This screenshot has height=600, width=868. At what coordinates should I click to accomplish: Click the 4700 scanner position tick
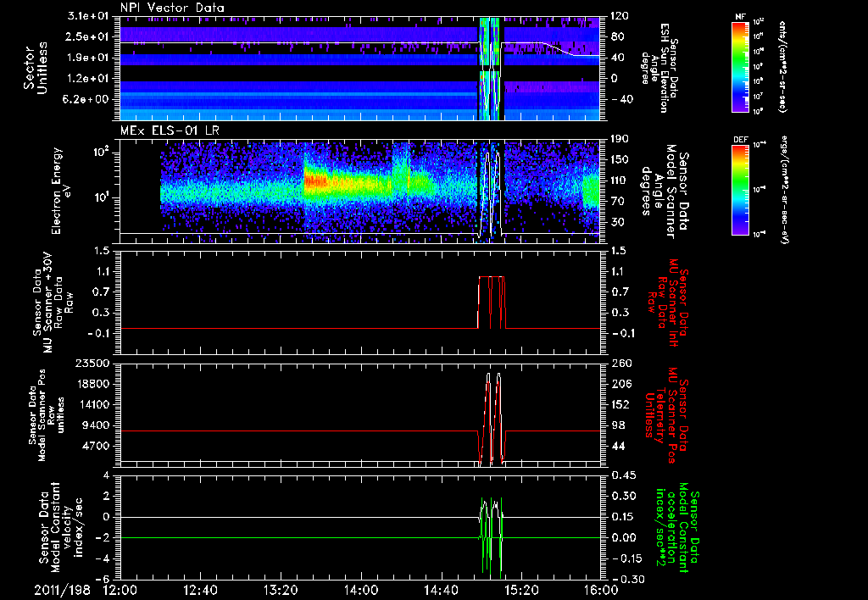coord(97,446)
